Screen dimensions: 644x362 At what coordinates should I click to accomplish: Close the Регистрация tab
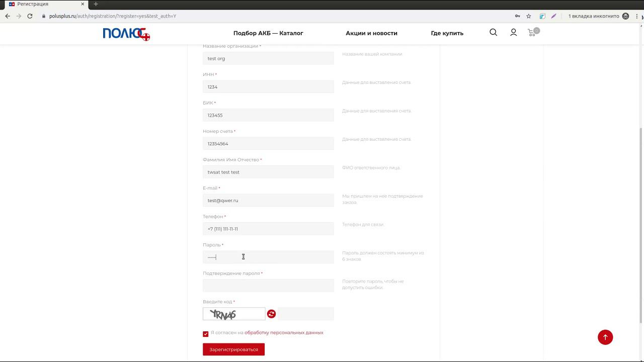(83, 4)
